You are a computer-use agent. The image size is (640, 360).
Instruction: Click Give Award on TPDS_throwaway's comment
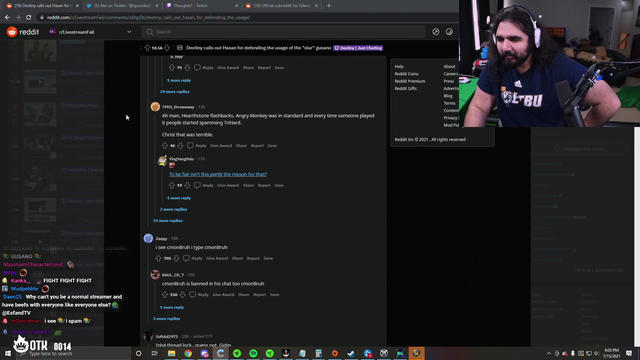tap(221, 146)
